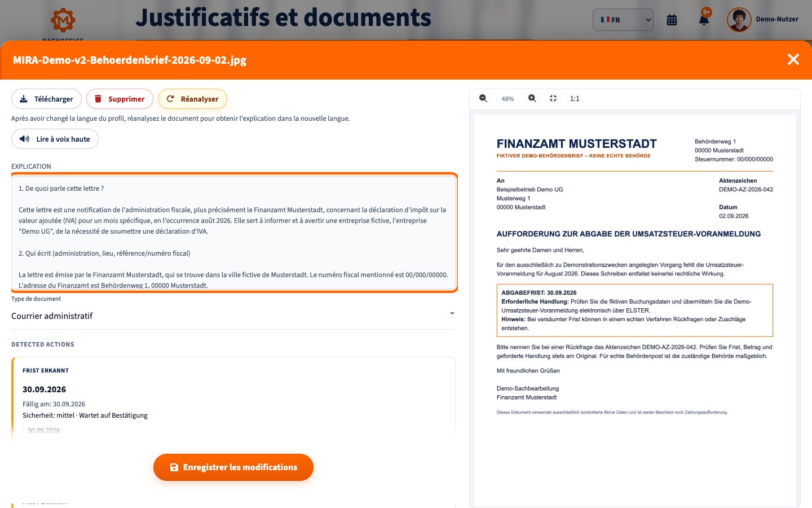Reset preview zoom to 1:1
Image resolution: width=812 pixels, height=508 pixels.
coord(575,98)
